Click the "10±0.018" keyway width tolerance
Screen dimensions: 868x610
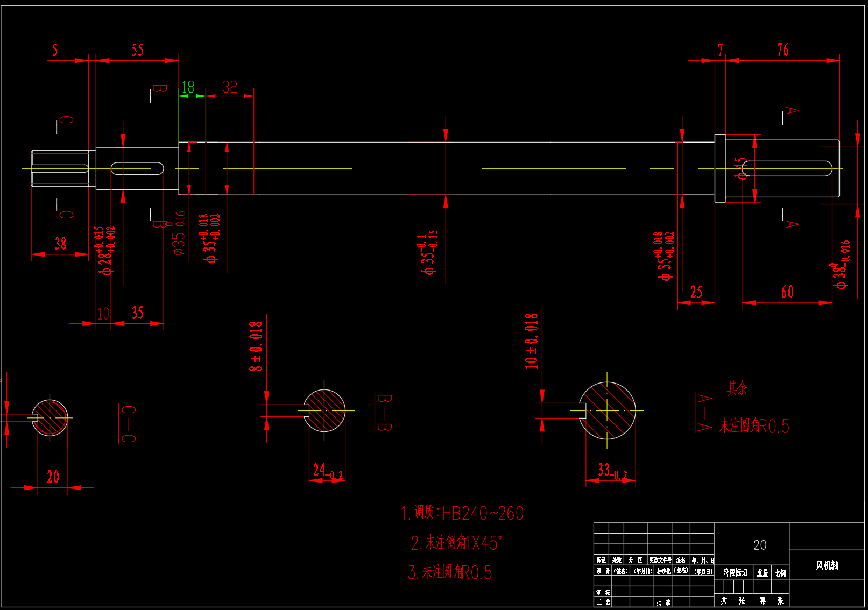pos(532,341)
